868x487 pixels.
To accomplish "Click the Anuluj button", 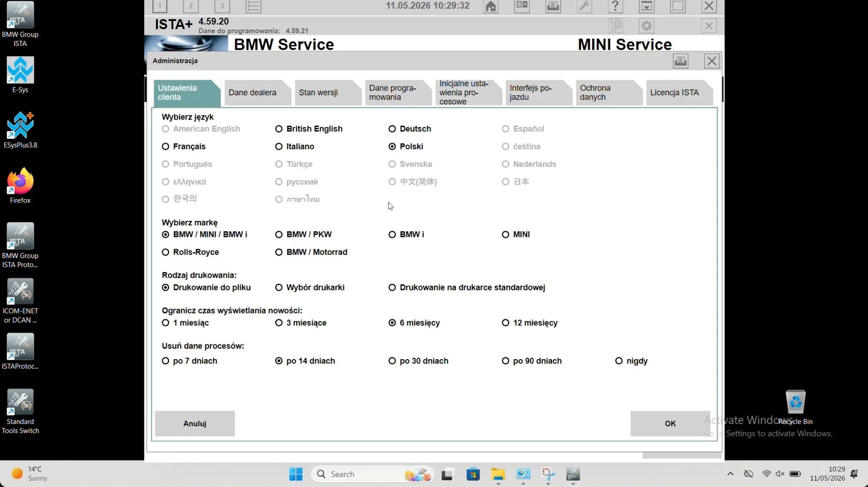I will 195,424.
